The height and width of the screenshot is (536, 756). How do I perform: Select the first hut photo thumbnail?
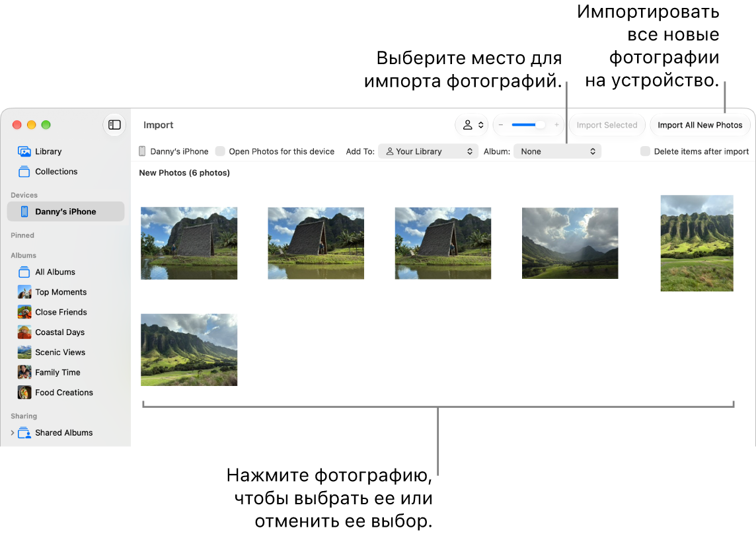point(189,243)
